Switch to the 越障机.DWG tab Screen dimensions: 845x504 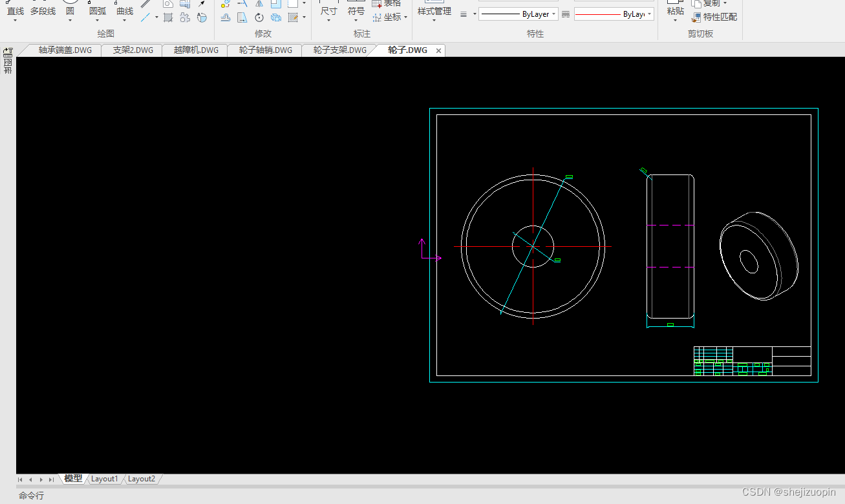196,50
